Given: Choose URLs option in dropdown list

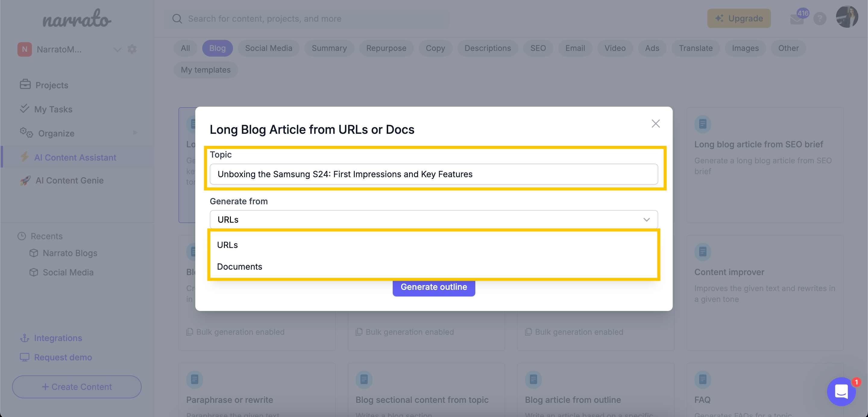Looking at the screenshot, I should coord(434,245).
